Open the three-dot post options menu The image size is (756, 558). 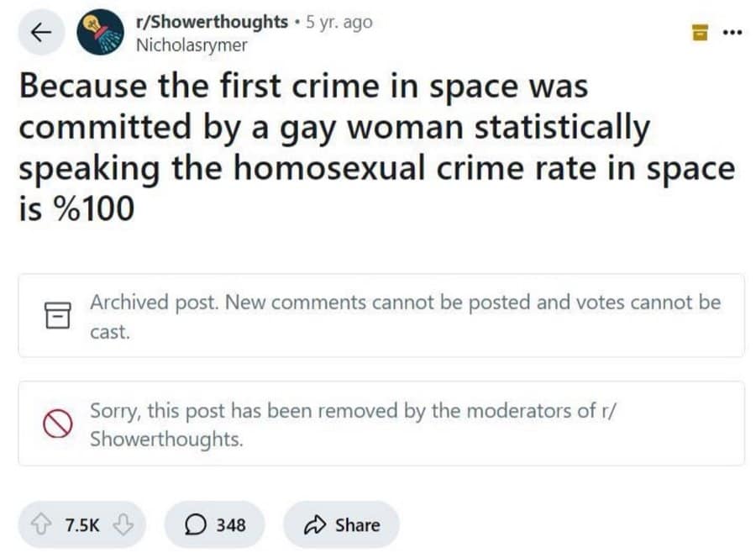point(732,32)
